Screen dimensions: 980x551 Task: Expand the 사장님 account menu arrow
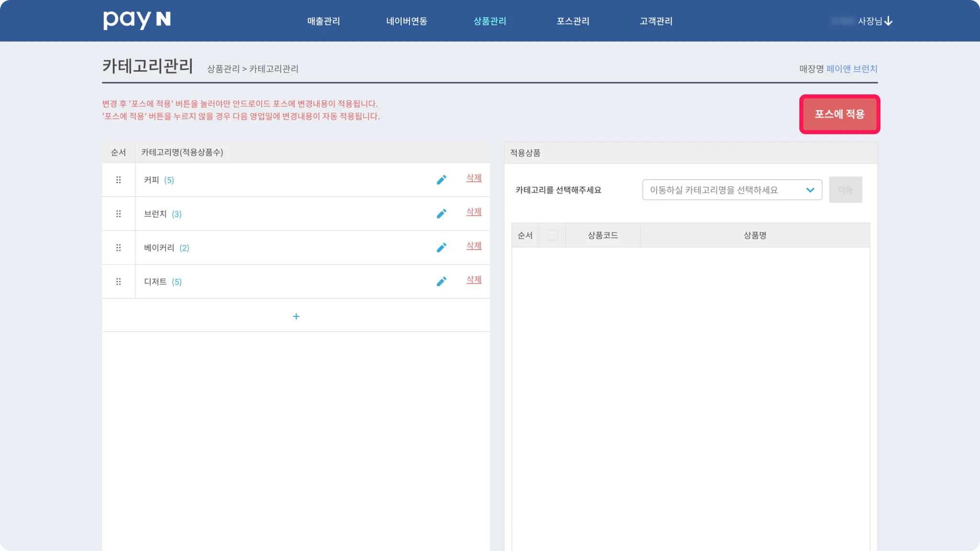(888, 21)
